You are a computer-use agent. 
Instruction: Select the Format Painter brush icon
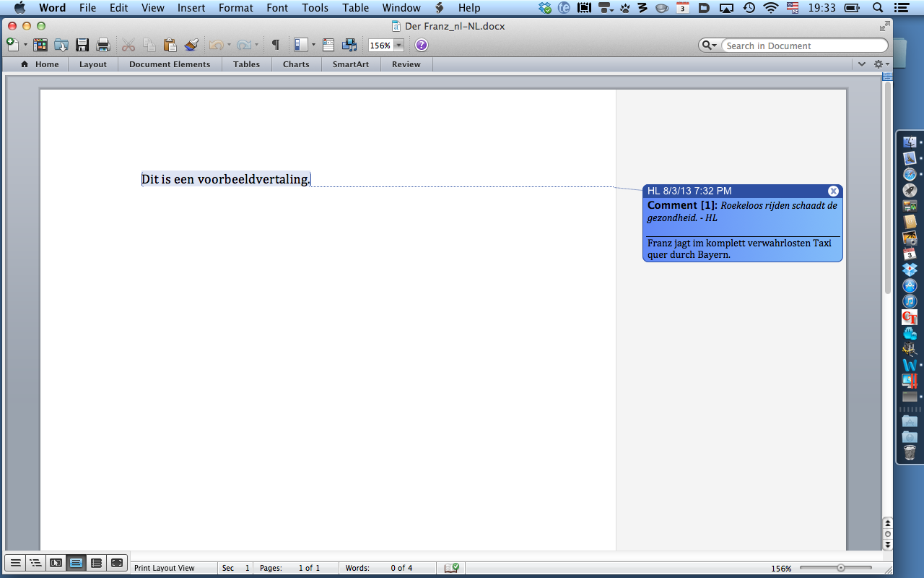click(x=191, y=45)
